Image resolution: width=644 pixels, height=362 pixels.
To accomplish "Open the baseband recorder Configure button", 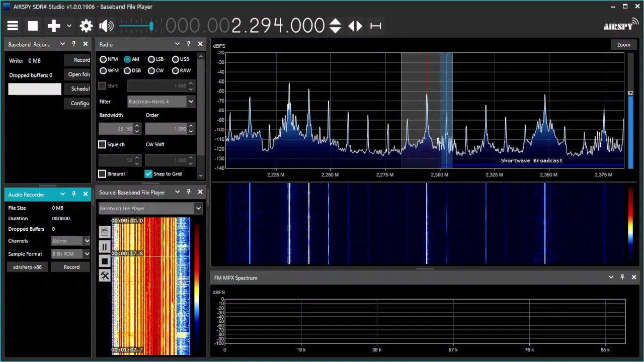I will (77, 104).
